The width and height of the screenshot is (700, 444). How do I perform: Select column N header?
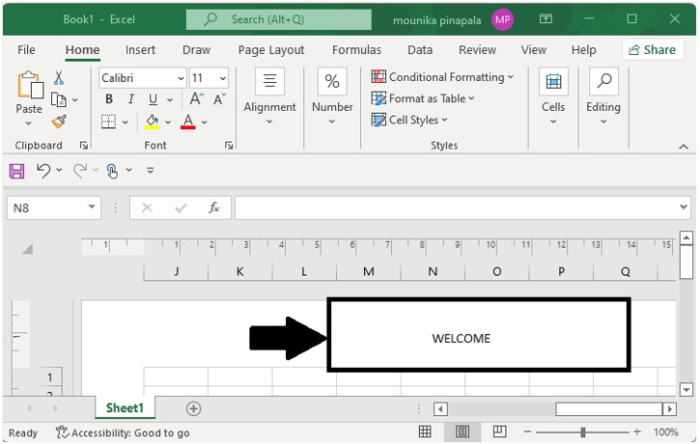click(x=433, y=271)
